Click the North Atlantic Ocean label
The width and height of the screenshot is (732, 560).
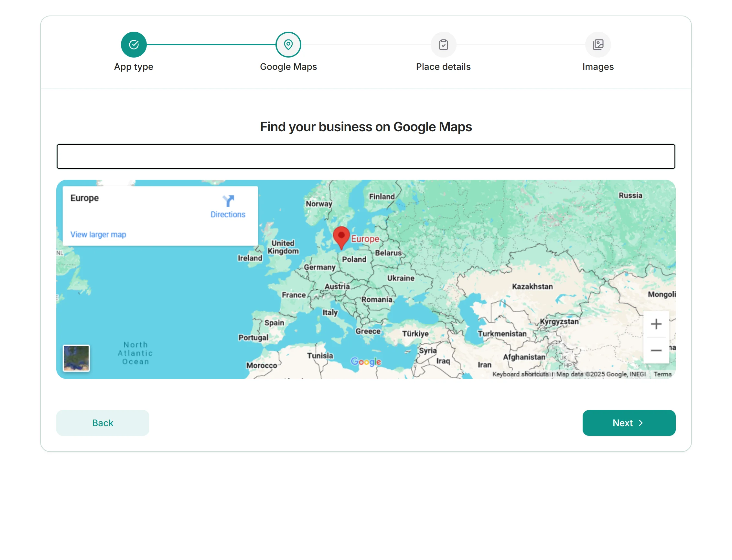click(x=135, y=353)
